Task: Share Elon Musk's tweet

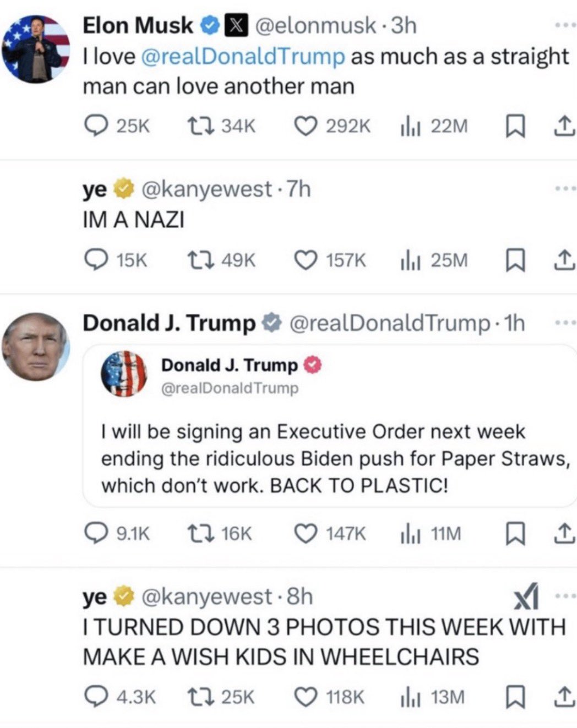Action: pos(563,127)
